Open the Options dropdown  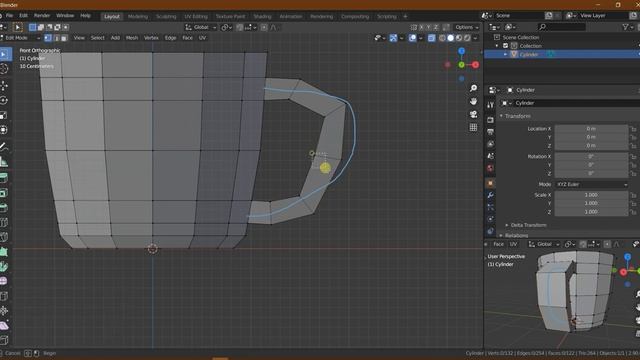tap(467, 27)
